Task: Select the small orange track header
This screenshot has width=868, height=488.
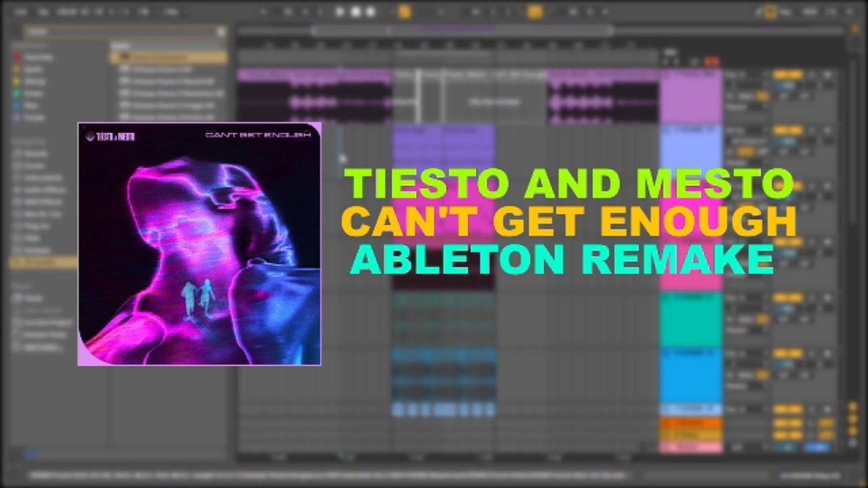Action: tap(690, 422)
